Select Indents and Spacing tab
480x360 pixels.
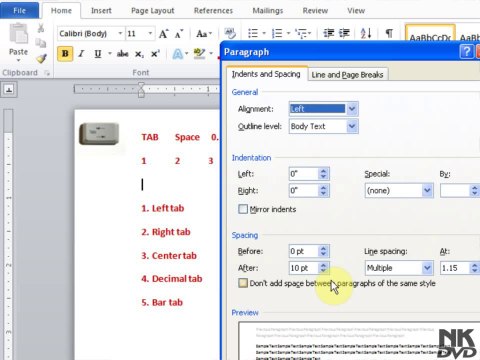(x=266, y=74)
